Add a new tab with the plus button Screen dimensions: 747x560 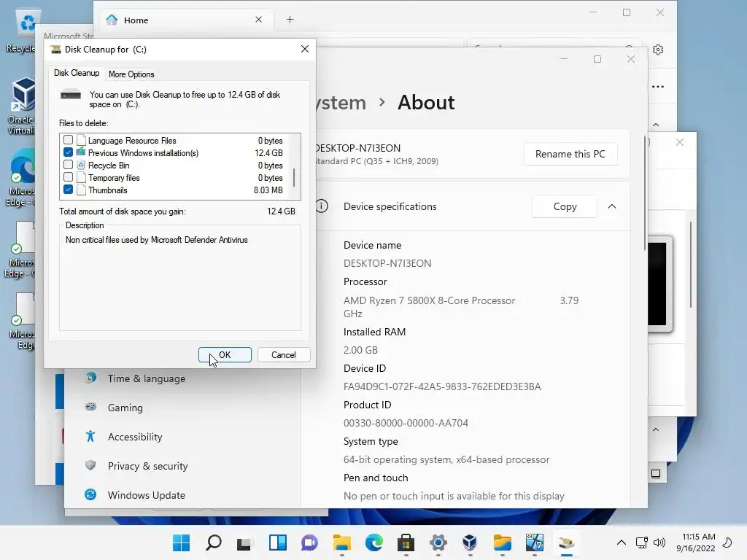click(290, 20)
